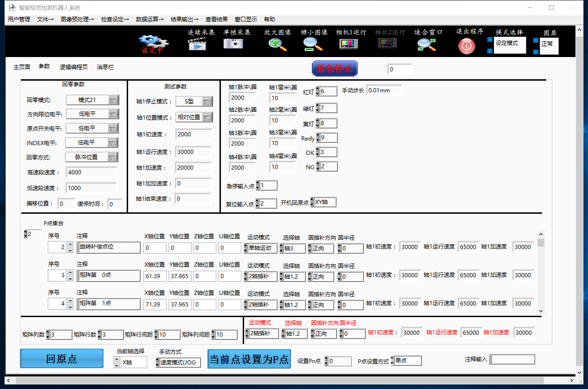This screenshot has width=588, height=389.
Task: Click the 红灯 value stepper
Action: [x=317, y=91]
